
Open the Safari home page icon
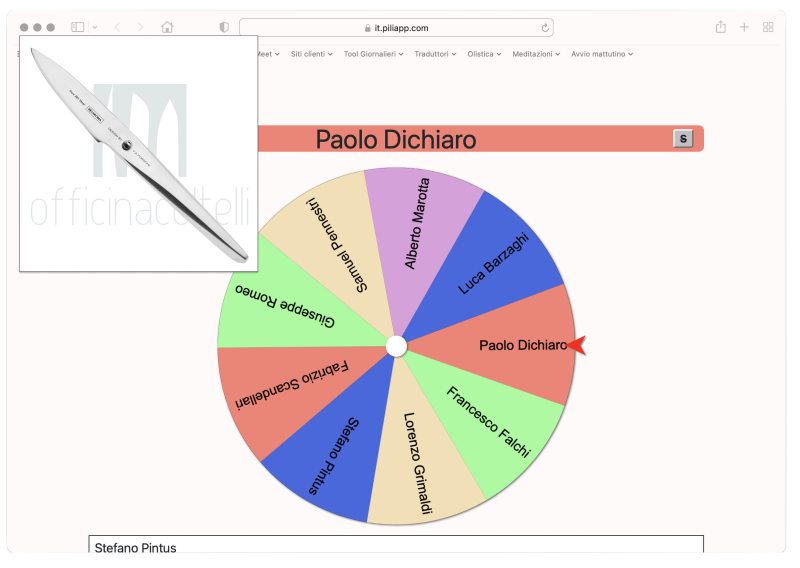(x=167, y=27)
